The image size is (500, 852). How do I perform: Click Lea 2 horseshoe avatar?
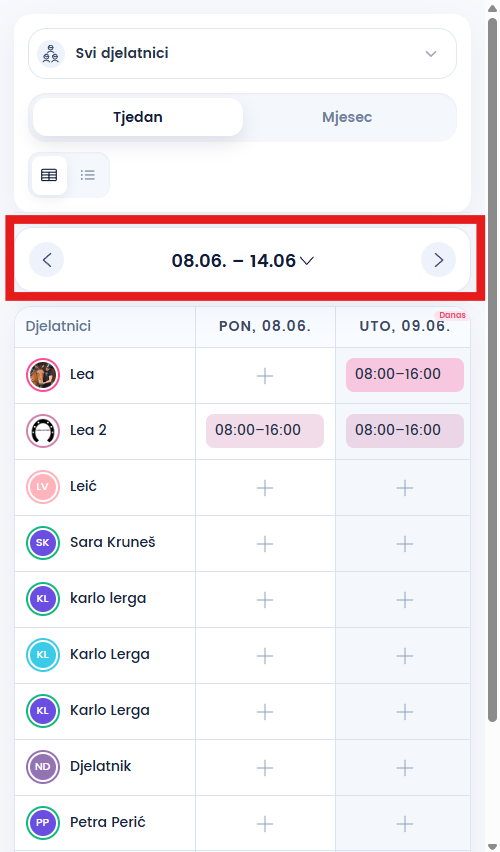43,431
